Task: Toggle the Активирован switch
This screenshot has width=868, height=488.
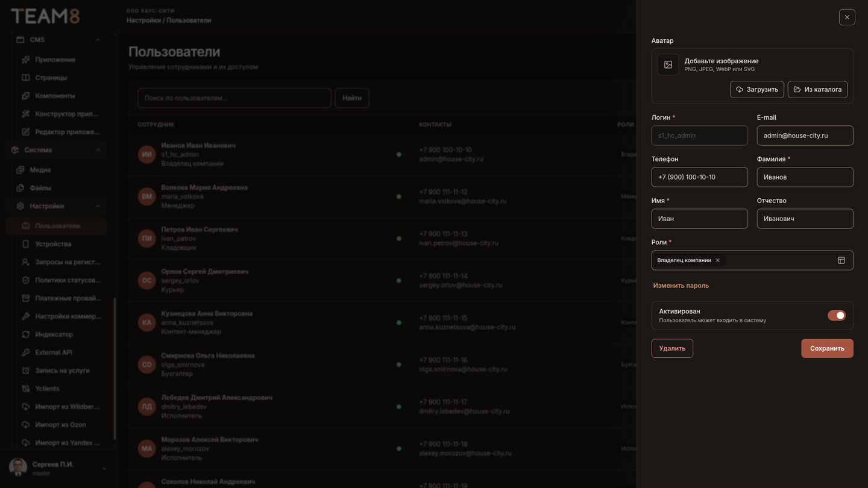Action: pos(837,315)
